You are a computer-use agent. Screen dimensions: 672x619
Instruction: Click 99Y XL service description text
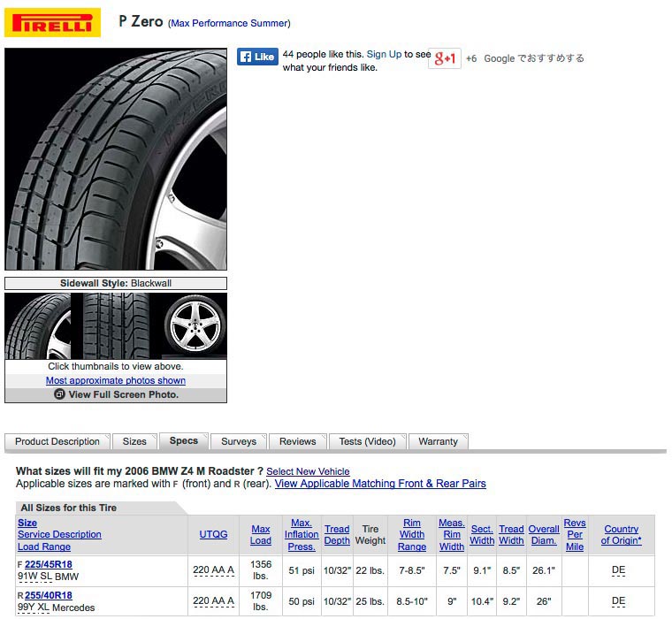pyautogui.click(x=34, y=608)
